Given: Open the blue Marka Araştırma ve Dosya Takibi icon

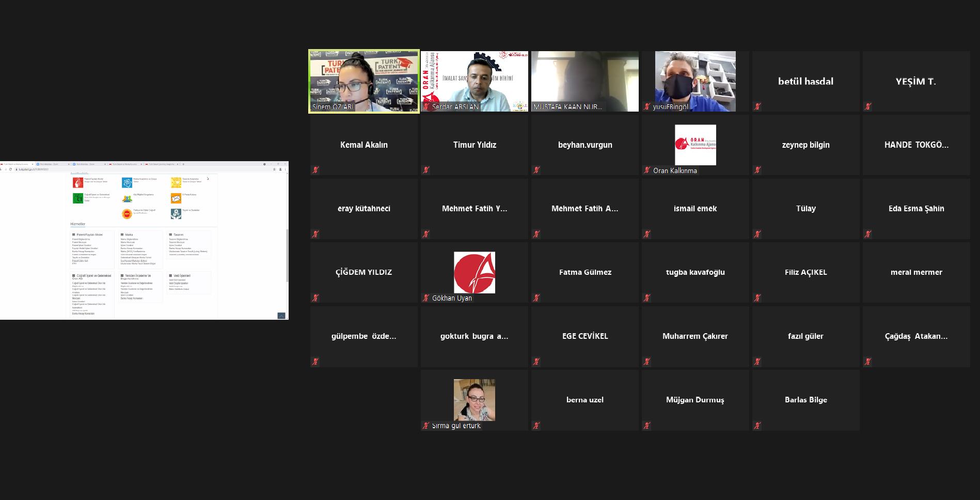Looking at the screenshot, I should click(x=127, y=182).
